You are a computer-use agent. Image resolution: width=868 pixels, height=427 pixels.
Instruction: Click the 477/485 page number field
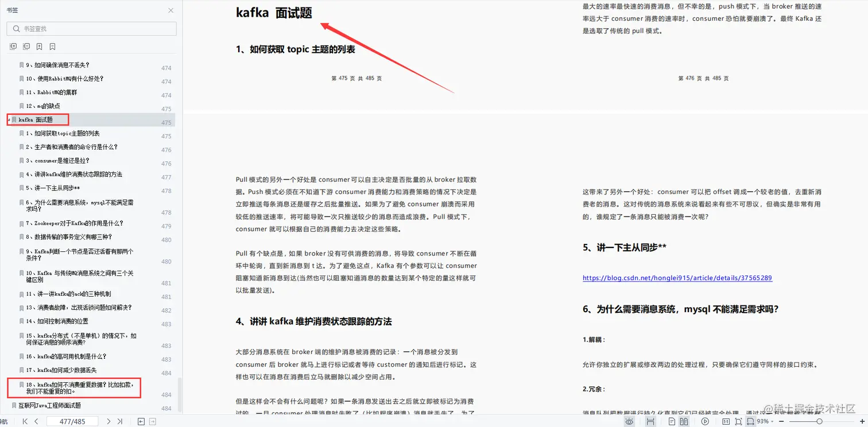pyautogui.click(x=72, y=421)
